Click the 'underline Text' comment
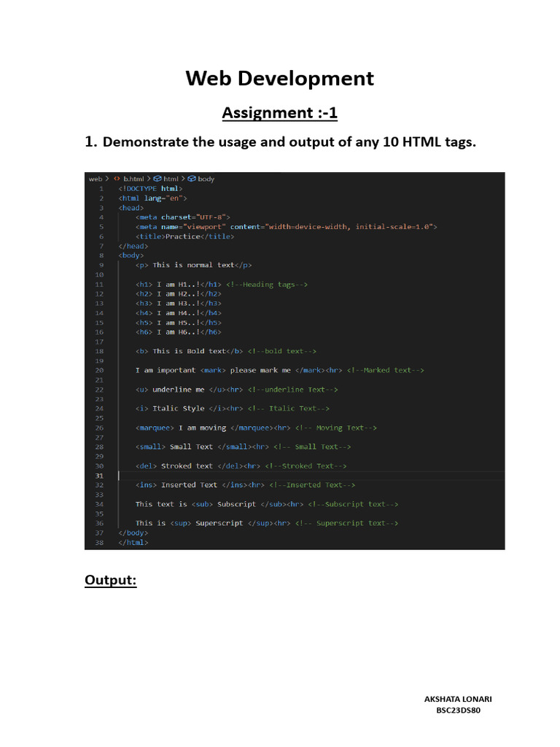This screenshot has width=560, height=747. (293, 390)
